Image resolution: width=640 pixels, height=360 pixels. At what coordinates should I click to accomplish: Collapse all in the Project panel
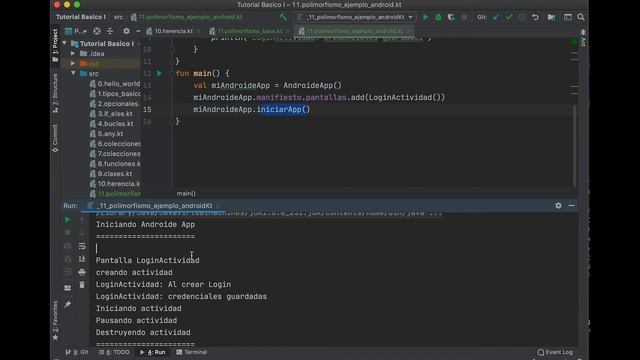[110, 31]
